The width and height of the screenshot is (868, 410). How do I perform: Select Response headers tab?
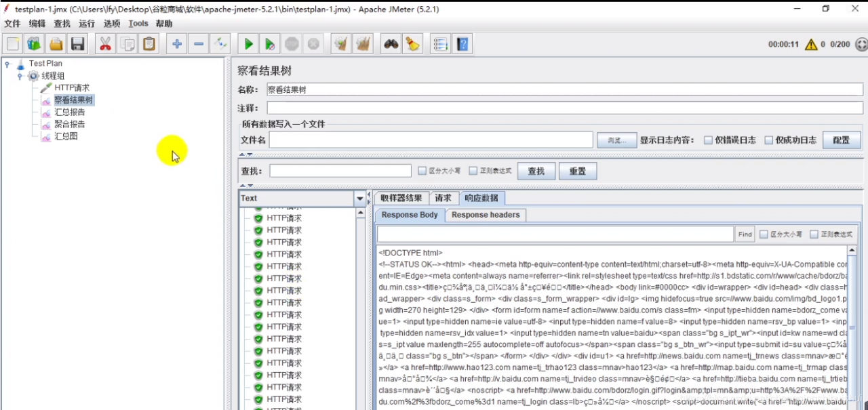486,215
